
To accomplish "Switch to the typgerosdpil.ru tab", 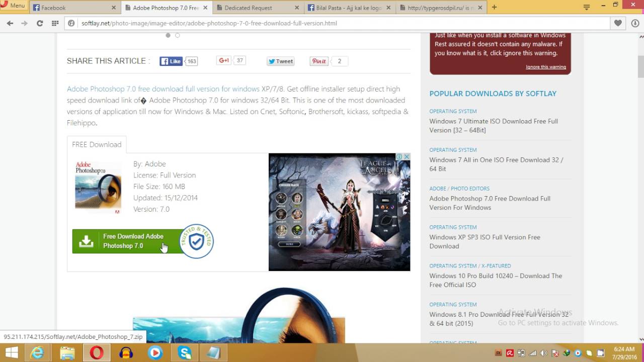I will [441, 8].
